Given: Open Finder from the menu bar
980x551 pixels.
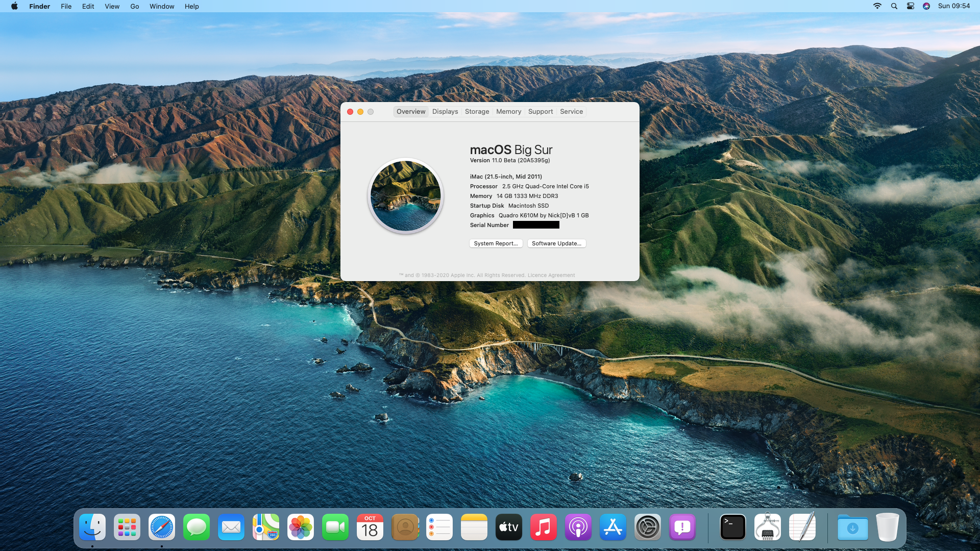Looking at the screenshot, I should pyautogui.click(x=38, y=6).
